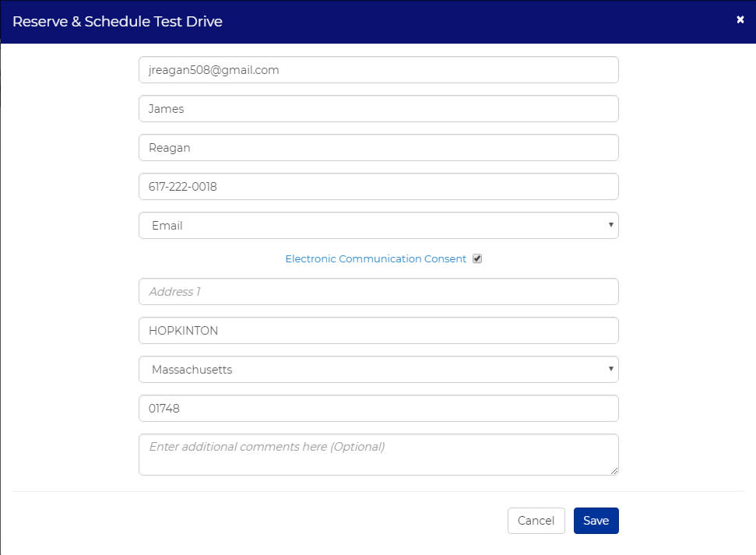Click the additional comments text area
This screenshot has height=555, width=756.
[378, 455]
